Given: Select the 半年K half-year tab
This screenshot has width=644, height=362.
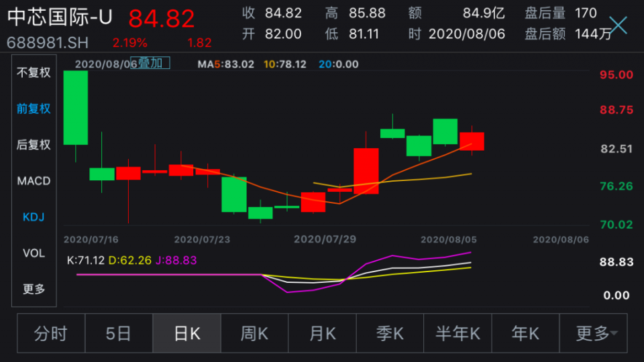Looking at the screenshot, I should [x=458, y=333].
